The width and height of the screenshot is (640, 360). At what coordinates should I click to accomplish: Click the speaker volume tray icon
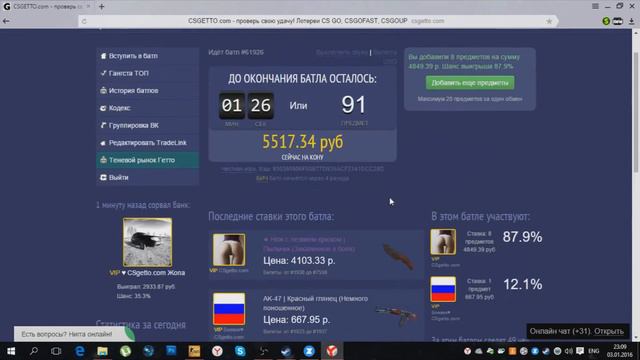pos(569,351)
